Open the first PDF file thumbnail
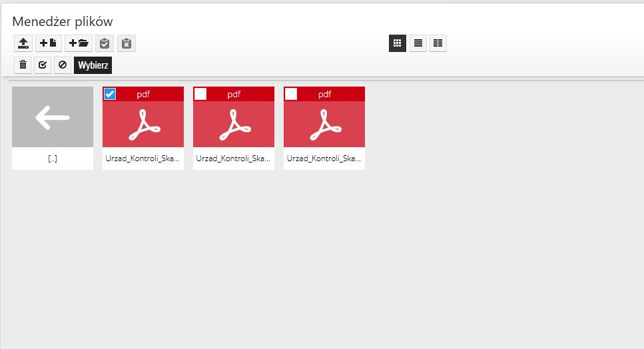This screenshot has width=644, height=349. point(143,124)
